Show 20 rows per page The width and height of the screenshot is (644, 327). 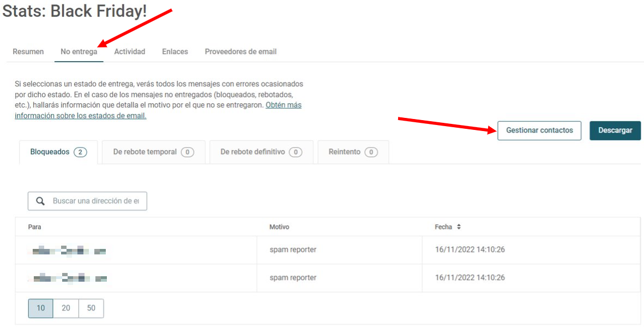coord(66,308)
